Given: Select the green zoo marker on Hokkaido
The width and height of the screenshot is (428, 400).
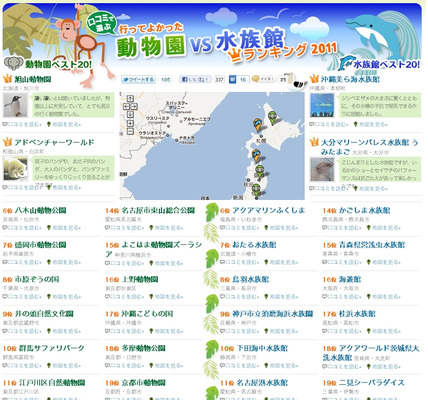Looking at the screenshot, I should [x=272, y=118].
